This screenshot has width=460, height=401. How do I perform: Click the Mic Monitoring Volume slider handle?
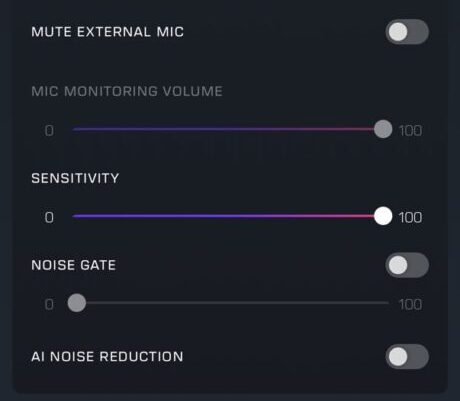[383, 129]
